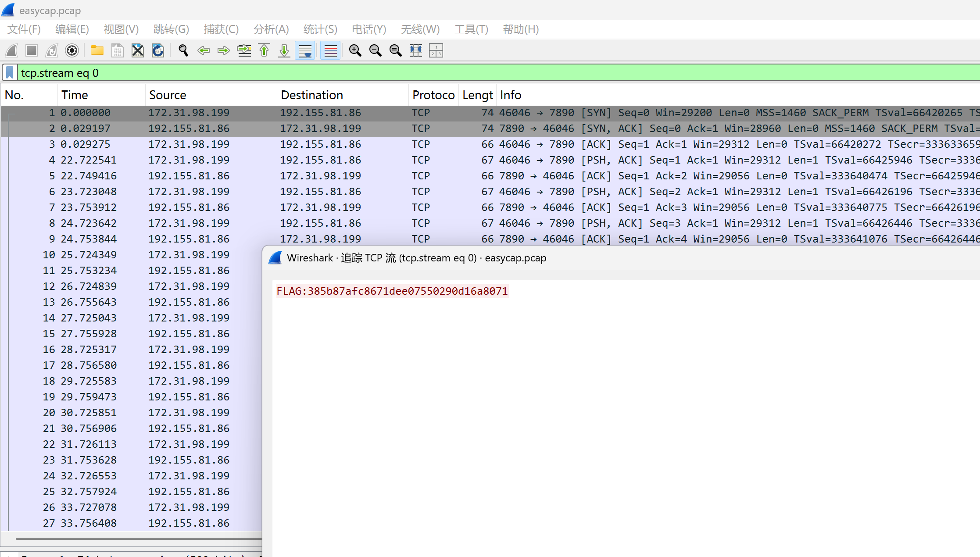The width and height of the screenshot is (980, 557).
Task: Toggle auto-scroll during live capture
Action: 305,51
